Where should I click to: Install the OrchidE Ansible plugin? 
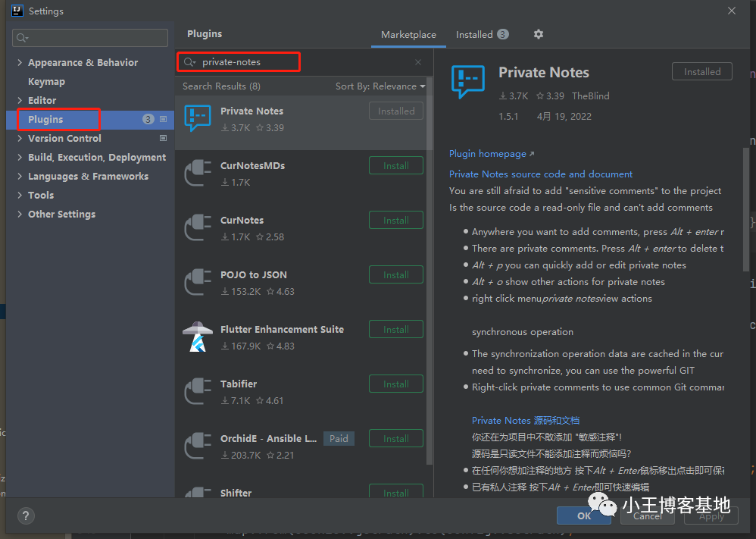tap(396, 438)
